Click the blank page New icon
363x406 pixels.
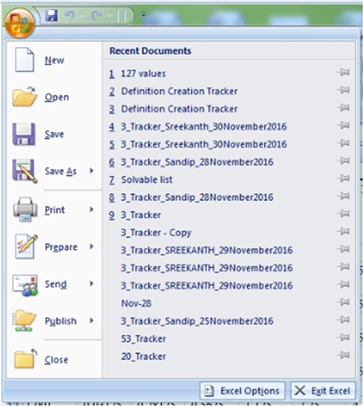click(24, 60)
